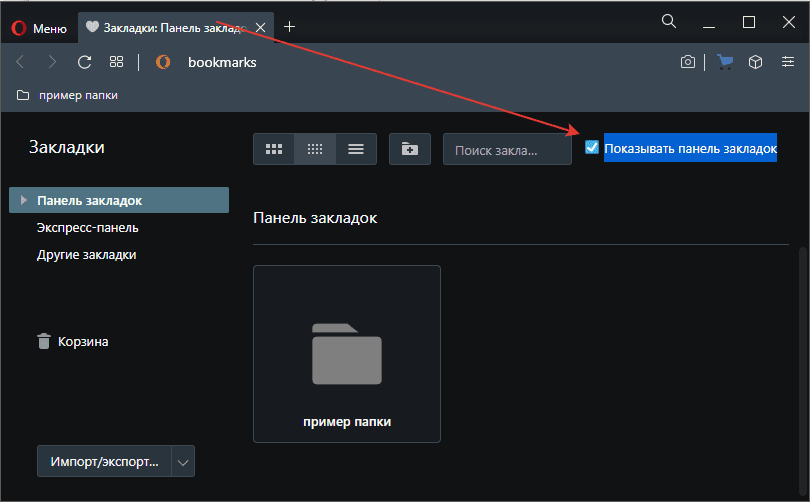
Task: Open the Speed Dial grid icon
Action: (116, 62)
